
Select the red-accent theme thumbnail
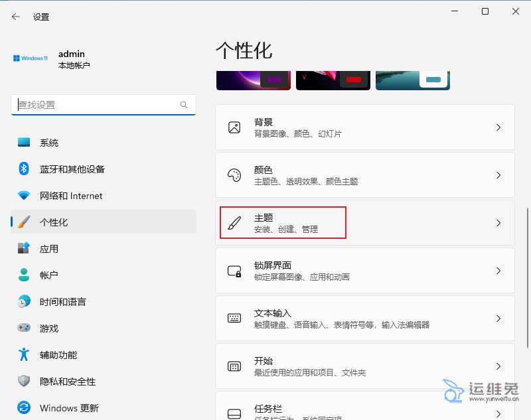333,80
